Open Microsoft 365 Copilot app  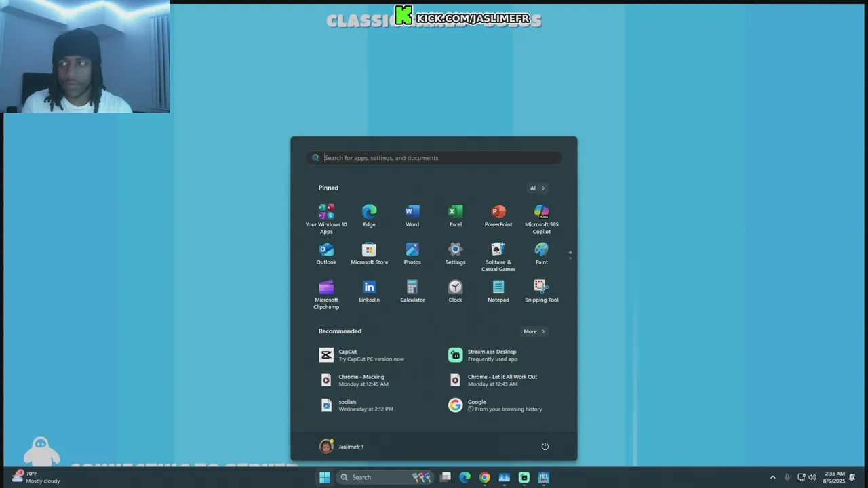point(541,219)
